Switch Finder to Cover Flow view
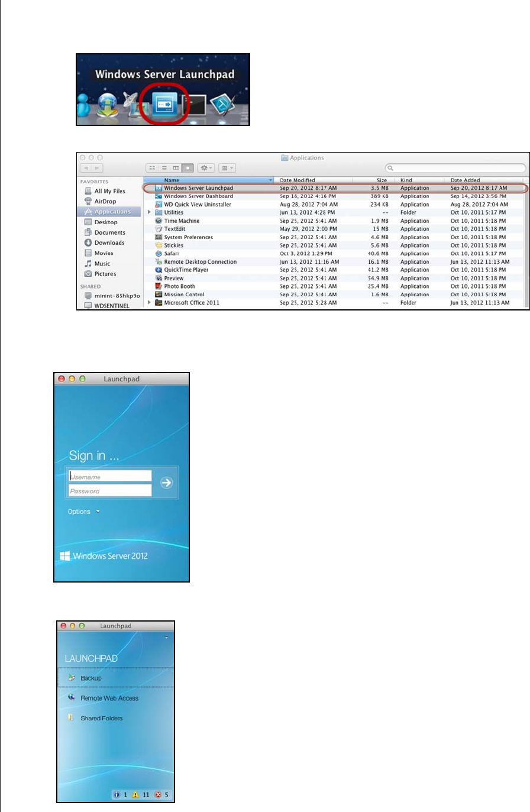530x812 pixels. tap(187, 169)
